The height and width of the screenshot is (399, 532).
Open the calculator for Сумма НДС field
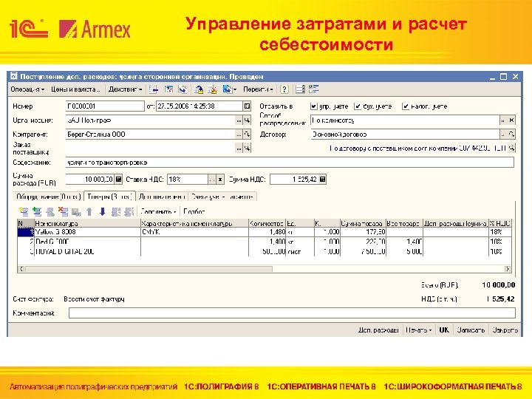(323, 179)
